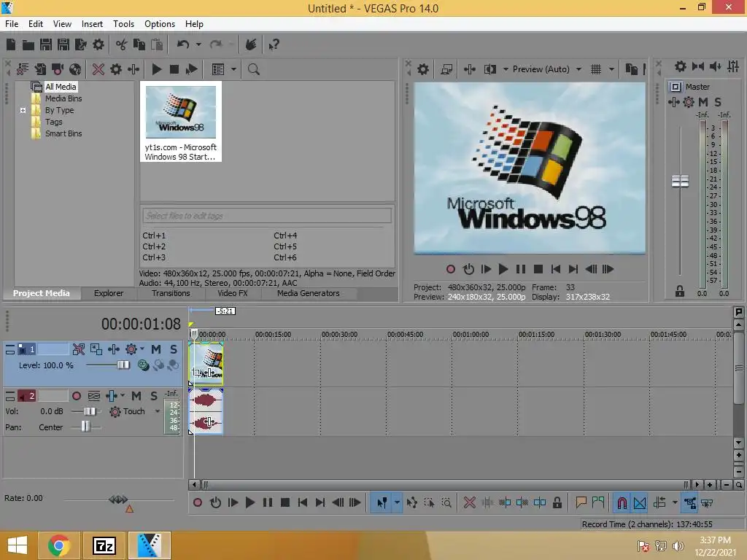Remove selected media with the red X icon
This screenshot has width=747, height=560.
98,69
